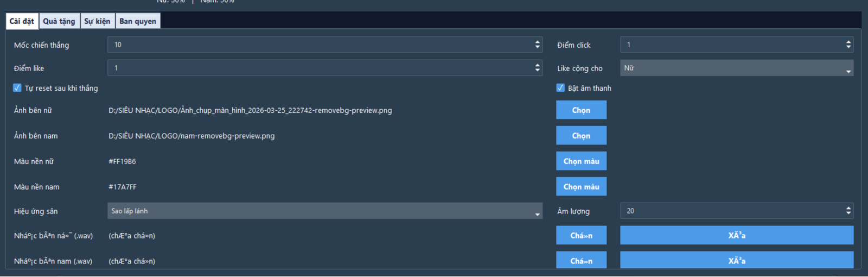Open the Sự kiện tab
The height and width of the screenshot is (277, 868).
97,21
